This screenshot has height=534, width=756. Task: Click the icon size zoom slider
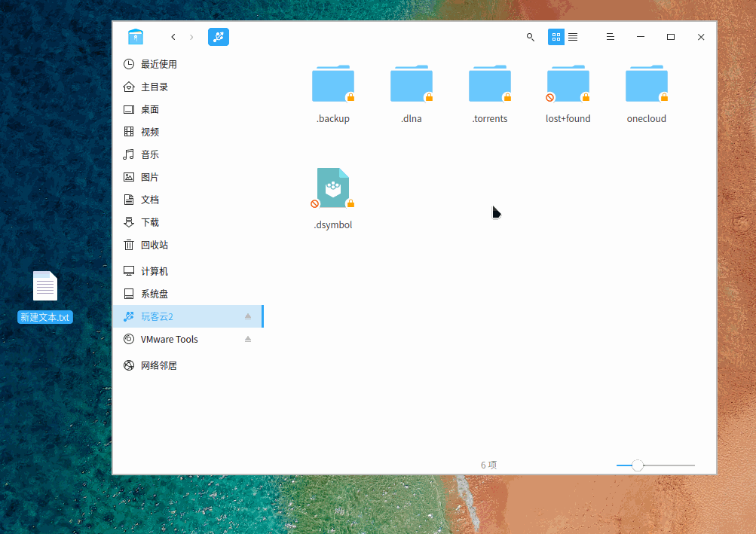pyautogui.click(x=638, y=465)
